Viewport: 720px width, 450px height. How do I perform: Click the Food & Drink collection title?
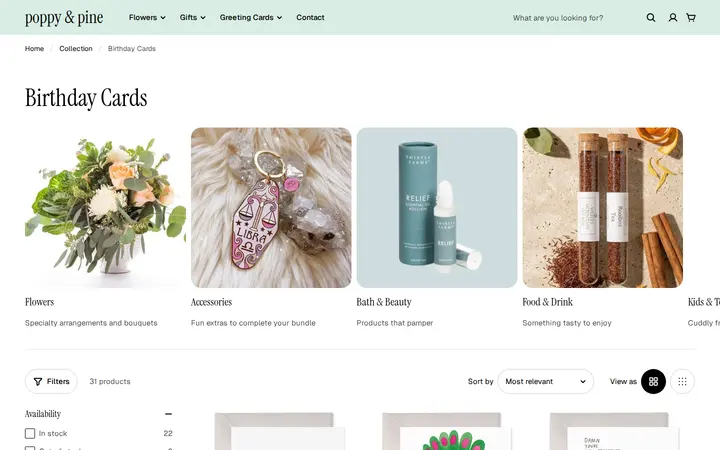coord(547,302)
